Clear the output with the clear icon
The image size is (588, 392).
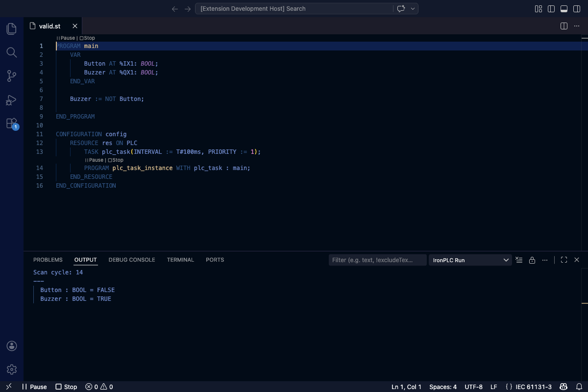519,260
